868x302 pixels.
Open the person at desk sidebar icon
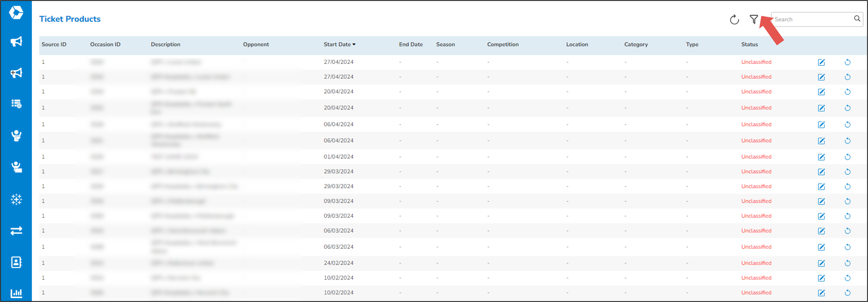click(16, 167)
